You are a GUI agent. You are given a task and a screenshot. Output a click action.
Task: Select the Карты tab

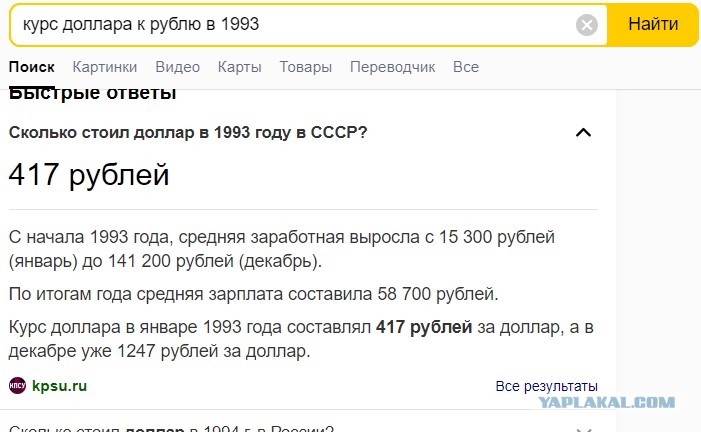point(240,67)
